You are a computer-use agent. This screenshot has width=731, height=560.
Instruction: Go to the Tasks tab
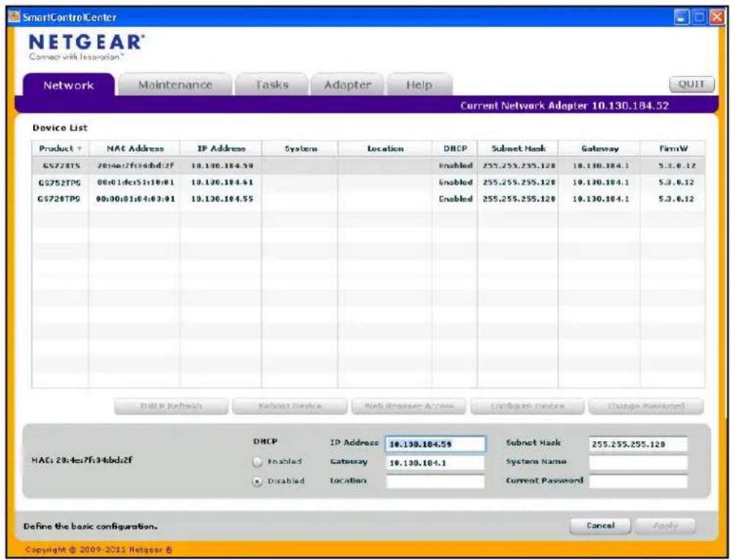pyautogui.click(x=271, y=85)
